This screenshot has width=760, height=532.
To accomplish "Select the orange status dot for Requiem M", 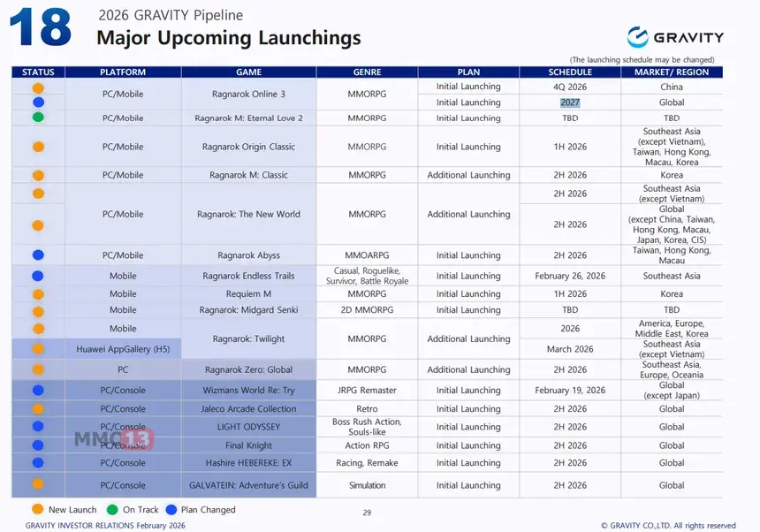I will [x=38, y=293].
